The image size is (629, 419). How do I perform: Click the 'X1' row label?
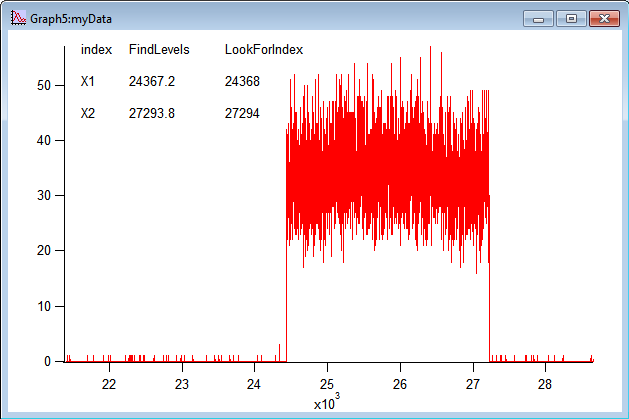tap(87, 81)
